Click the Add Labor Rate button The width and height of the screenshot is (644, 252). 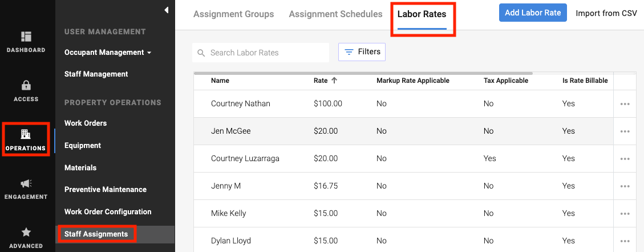pos(533,13)
